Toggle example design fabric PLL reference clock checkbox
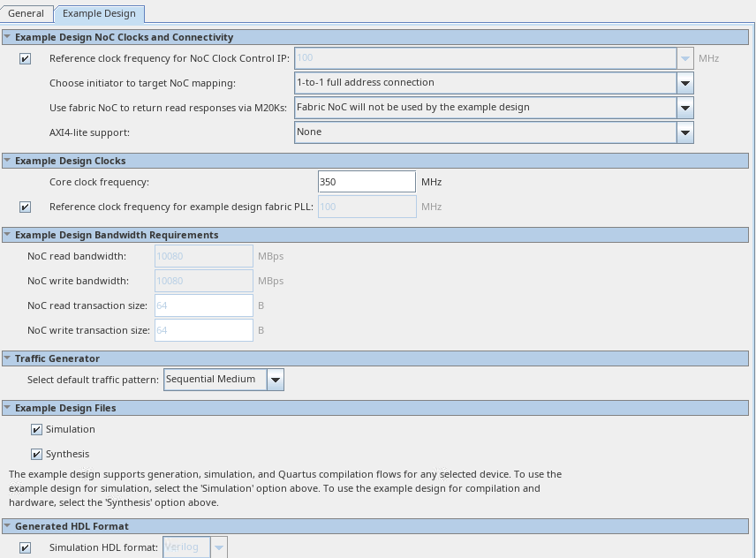The width and height of the screenshot is (756, 558). pyautogui.click(x=25, y=207)
